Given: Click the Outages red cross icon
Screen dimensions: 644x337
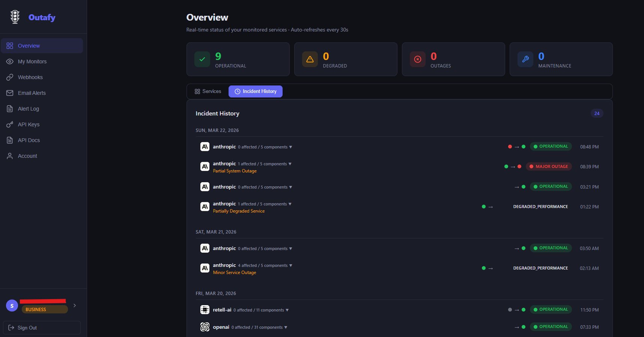Looking at the screenshot, I should coord(418,59).
